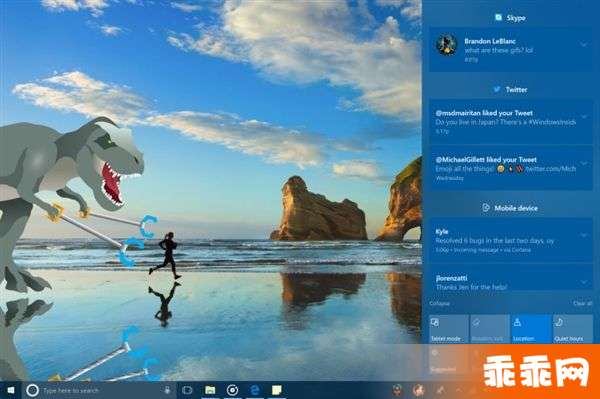Open Brandon LeBlanc's Skype notification
Screen dimensions: 600x399
click(510, 49)
